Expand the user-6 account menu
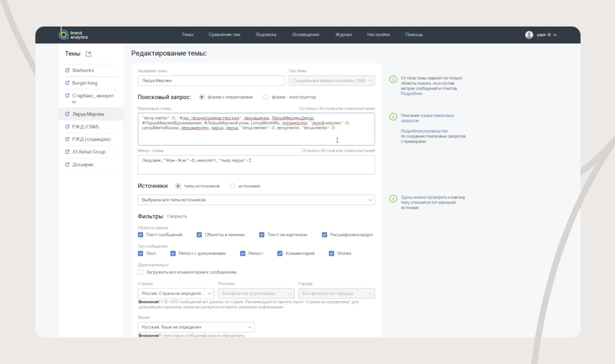This screenshot has height=364, width=615. [554, 35]
